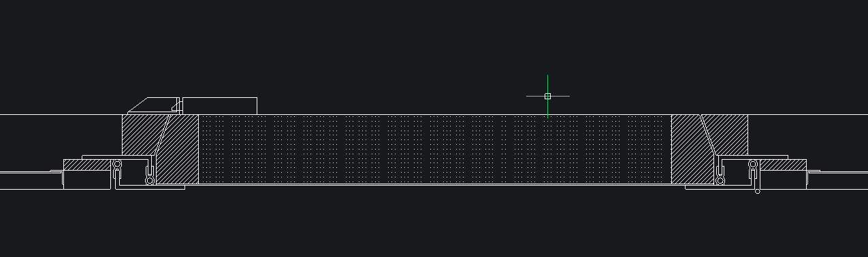Select the lower small circle beside the left hatched block

click(x=150, y=180)
